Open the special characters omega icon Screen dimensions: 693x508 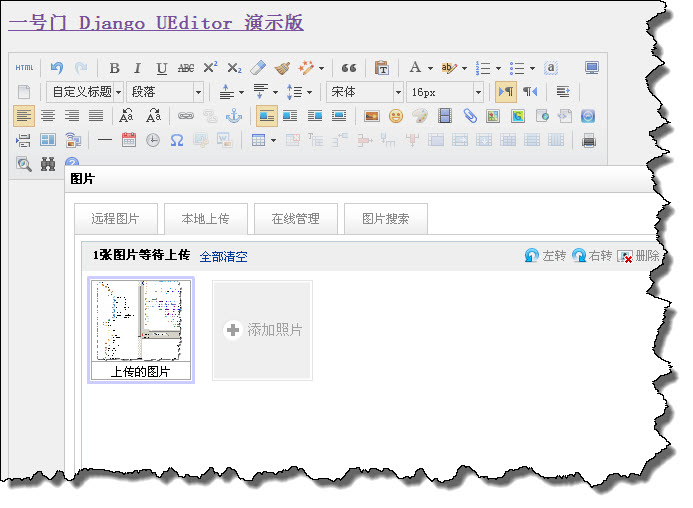(177, 140)
